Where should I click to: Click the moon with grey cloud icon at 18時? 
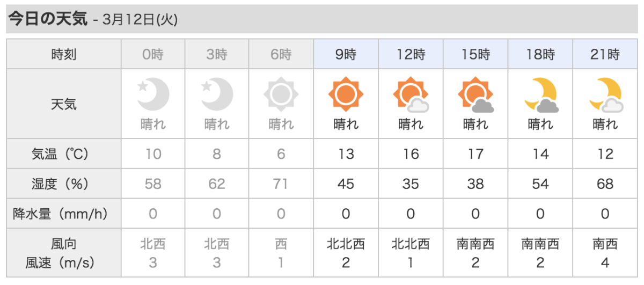coord(541,96)
